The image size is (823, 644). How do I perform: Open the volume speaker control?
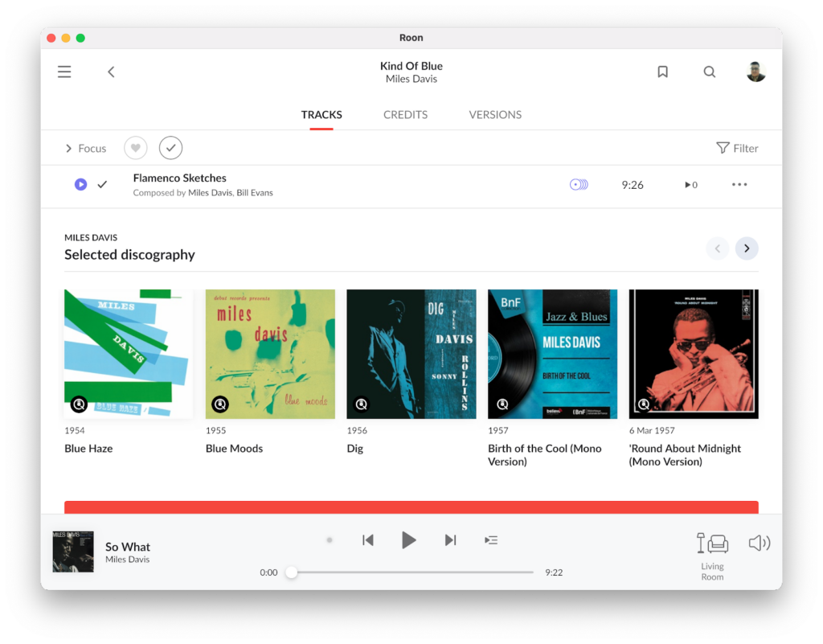pos(759,544)
